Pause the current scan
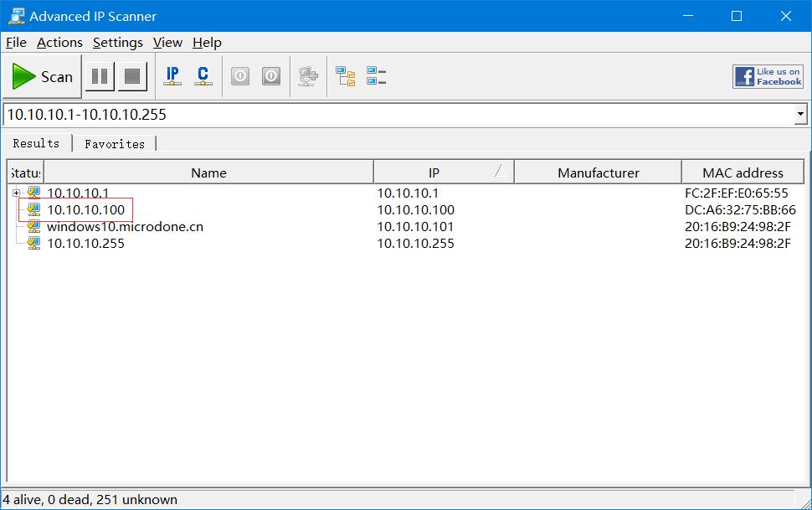Image resolution: width=812 pixels, height=510 pixels. (100, 77)
